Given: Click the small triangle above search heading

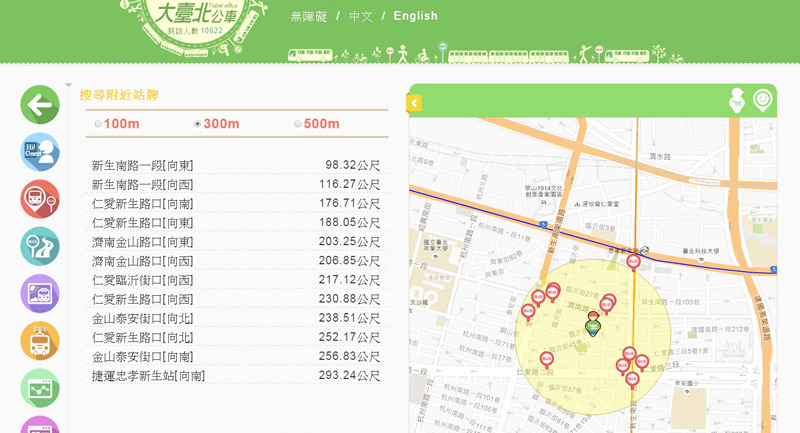Looking at the screenshot, I should click(x=68, y=85).
